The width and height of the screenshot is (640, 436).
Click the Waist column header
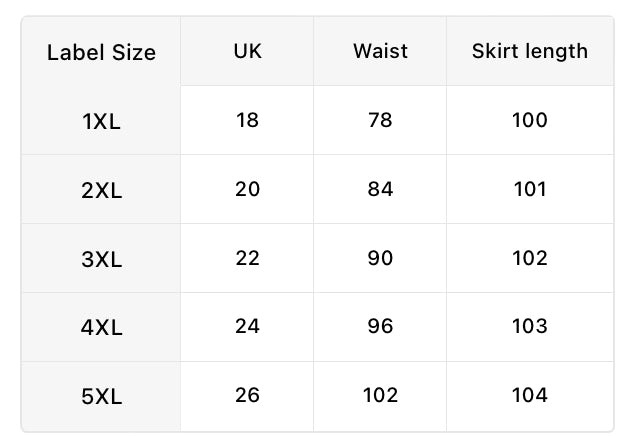point(380,51)
